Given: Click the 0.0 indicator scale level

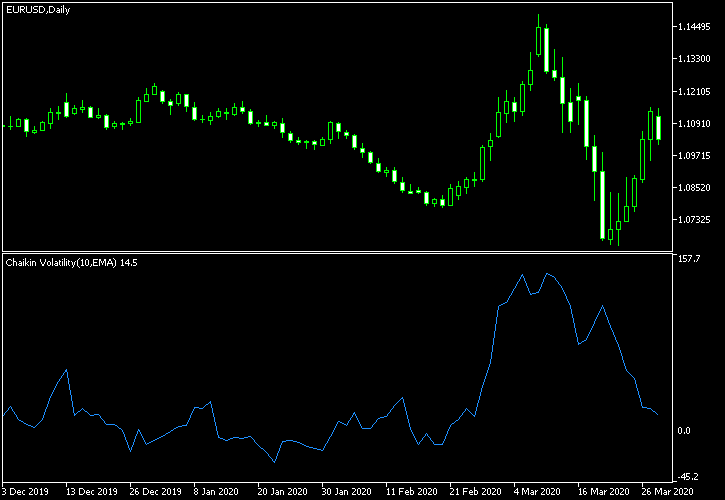Looking at the screenshot, I should click(684, 431).
